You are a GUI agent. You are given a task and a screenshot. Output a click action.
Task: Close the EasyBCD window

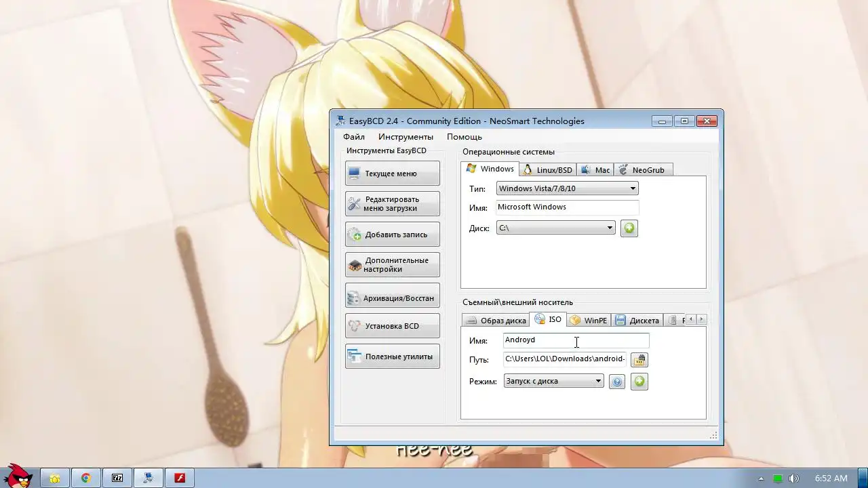coord(707,121)
